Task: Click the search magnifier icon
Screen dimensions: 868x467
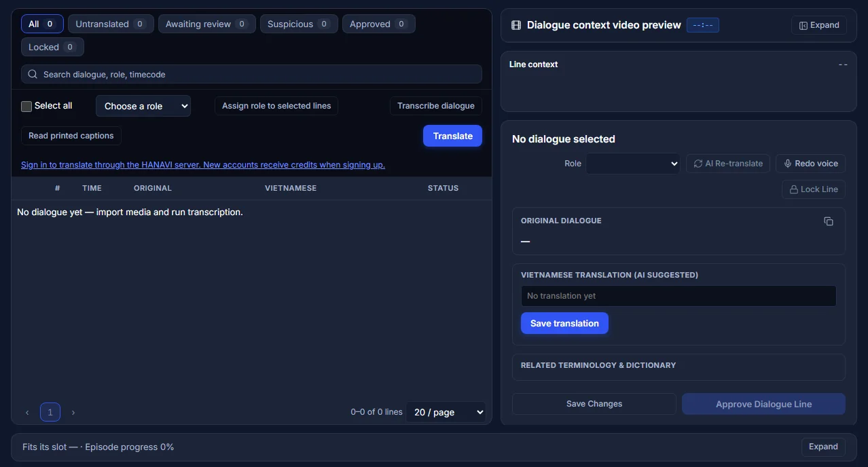Action: [33, 74]
